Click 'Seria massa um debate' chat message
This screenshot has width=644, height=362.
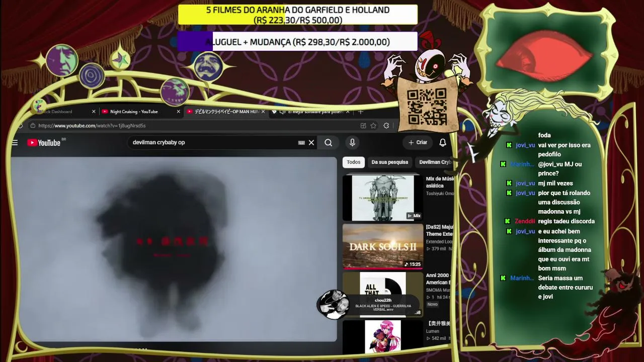566,288
